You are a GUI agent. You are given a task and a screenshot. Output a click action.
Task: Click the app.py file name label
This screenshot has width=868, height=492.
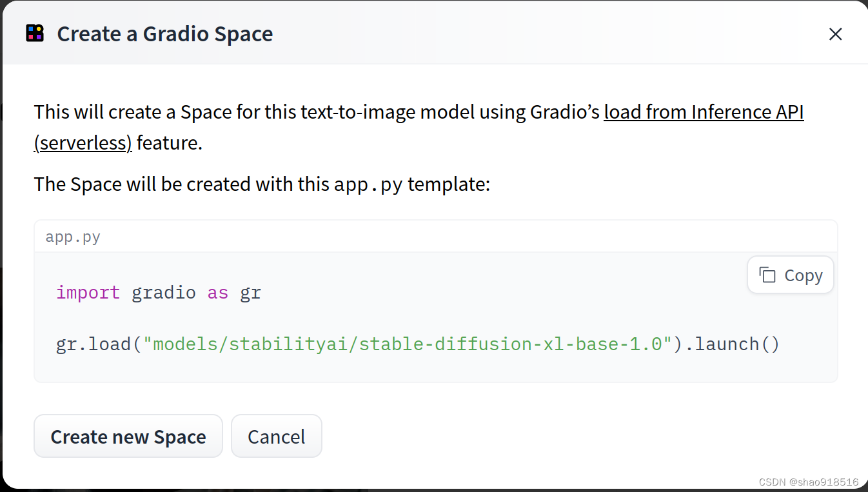[x=73, y=237]
